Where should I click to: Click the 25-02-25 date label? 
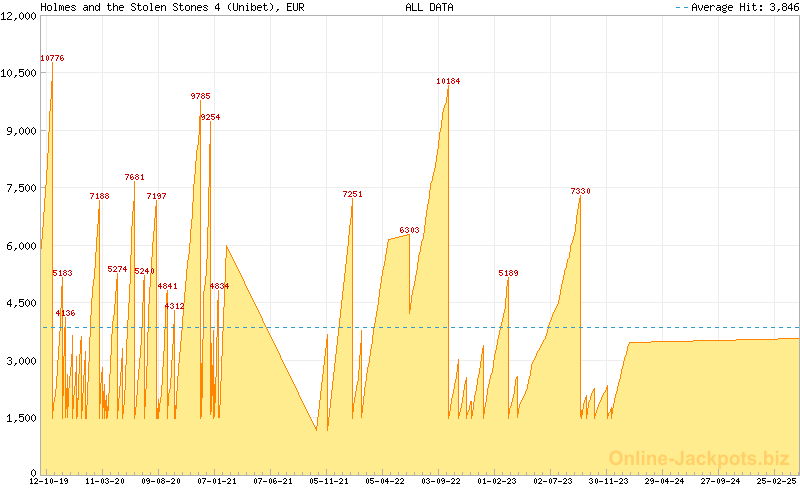pyautogui.click(x=776, y=481)
